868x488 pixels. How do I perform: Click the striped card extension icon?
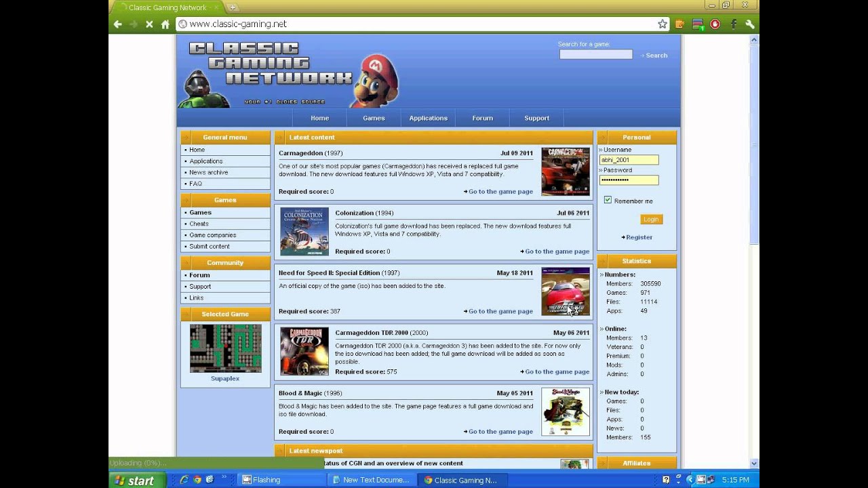click(697, 24)
